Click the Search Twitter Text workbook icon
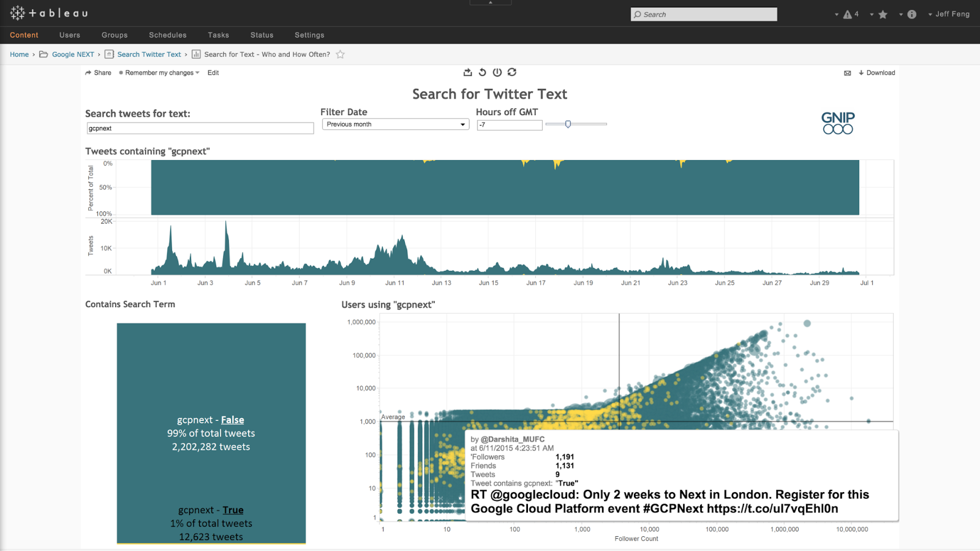 tap(109, 55)
